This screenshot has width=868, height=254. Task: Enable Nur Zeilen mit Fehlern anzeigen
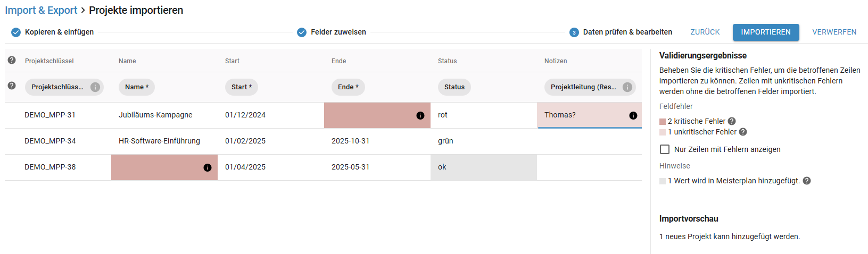(665, 149)
